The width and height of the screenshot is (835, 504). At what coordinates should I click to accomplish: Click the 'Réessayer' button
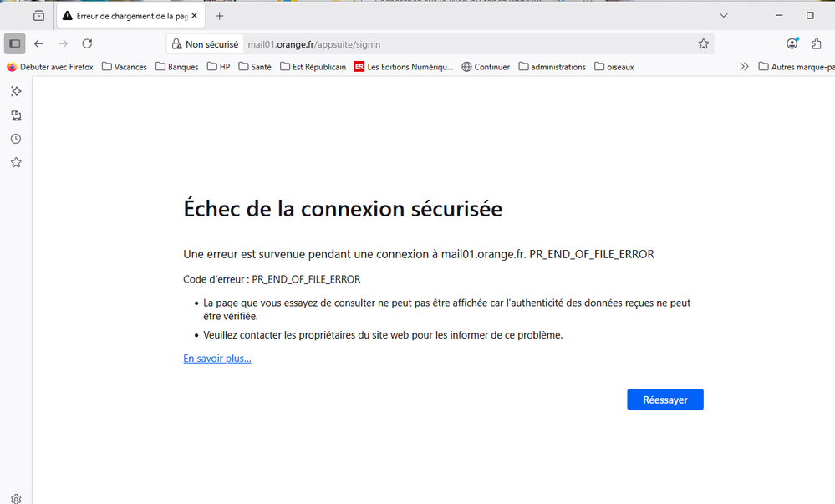[x=664, y=399]
